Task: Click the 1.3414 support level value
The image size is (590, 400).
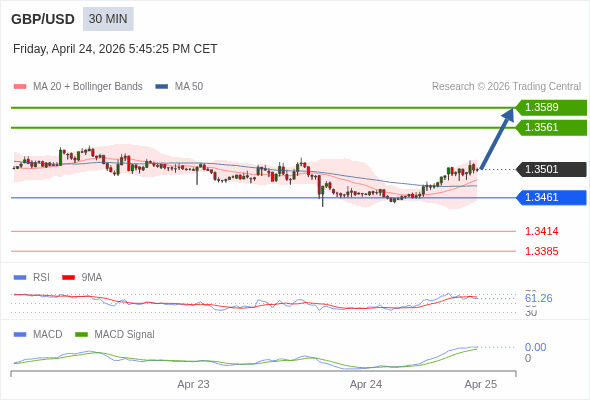Action: coord(541,231)
